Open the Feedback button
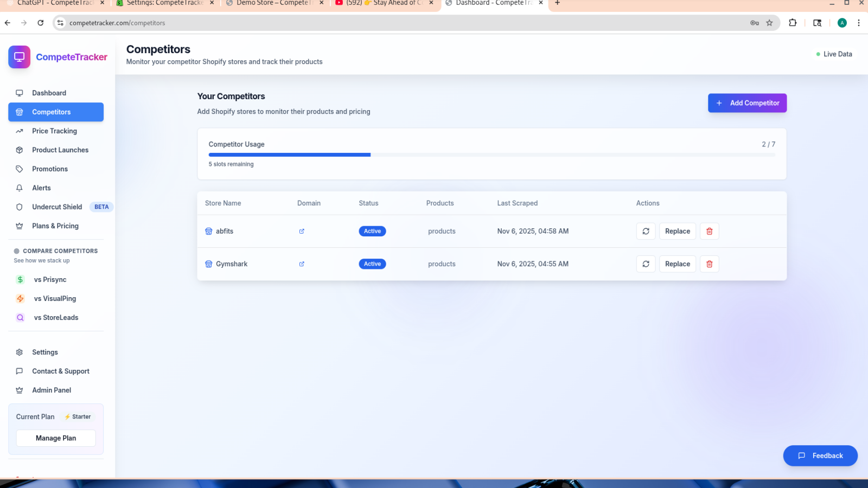Screen dimensions: 868x488 pos(820,455)
